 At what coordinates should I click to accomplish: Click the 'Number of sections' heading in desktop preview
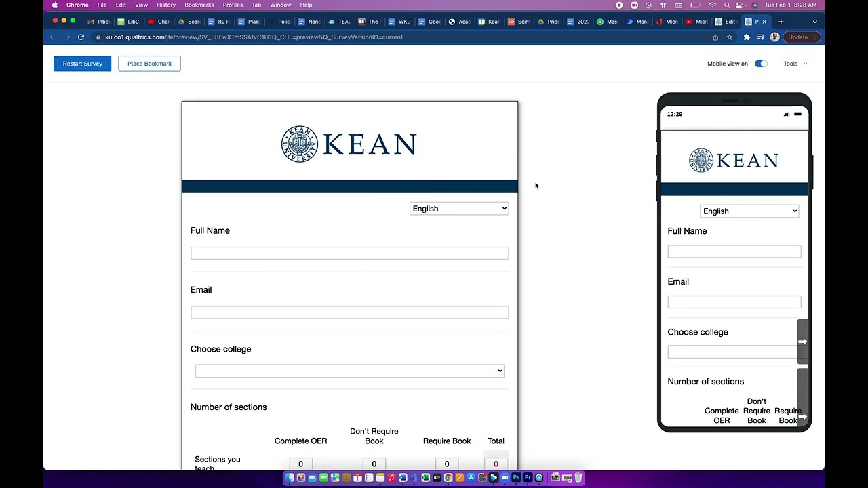[x=229, y=407]
